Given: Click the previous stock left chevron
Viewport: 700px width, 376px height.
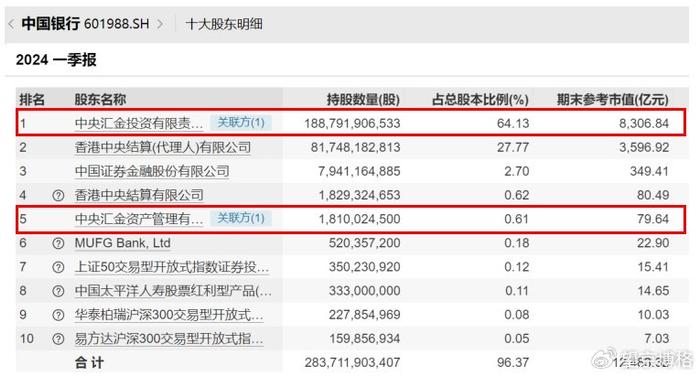Looking at the screenshot, I should (11, 24).
